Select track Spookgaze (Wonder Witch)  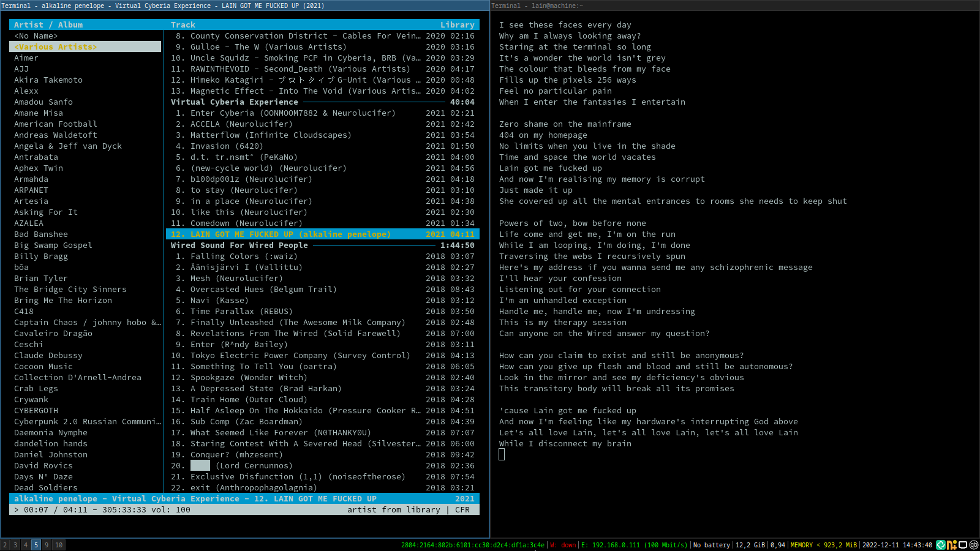pos(323,377)
